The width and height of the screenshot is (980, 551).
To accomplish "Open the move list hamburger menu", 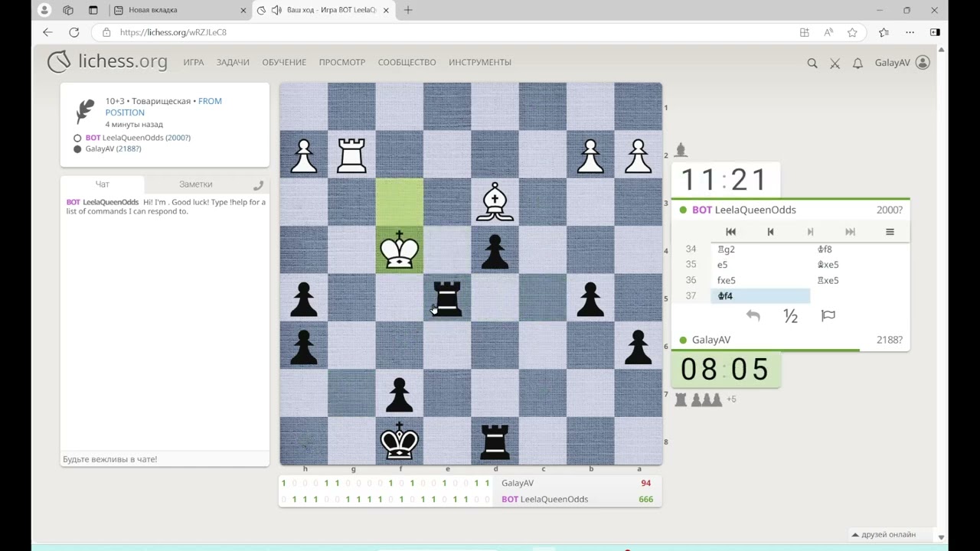I will [890, 232].
